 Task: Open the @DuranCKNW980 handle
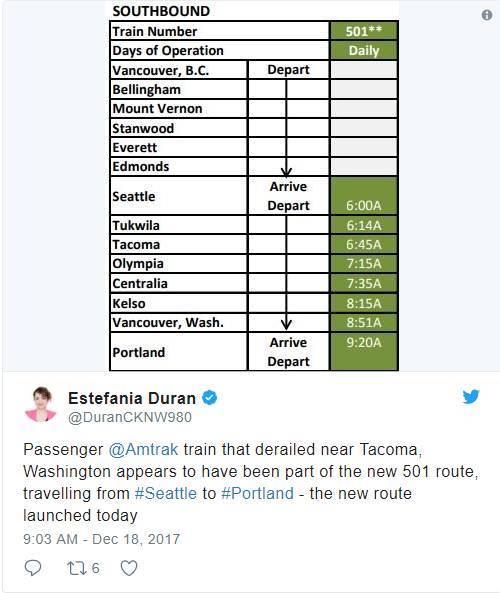tap(130, 417)
